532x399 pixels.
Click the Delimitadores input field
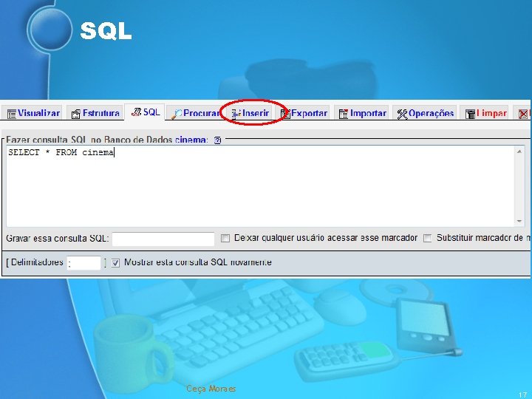(x=83, y=263)
